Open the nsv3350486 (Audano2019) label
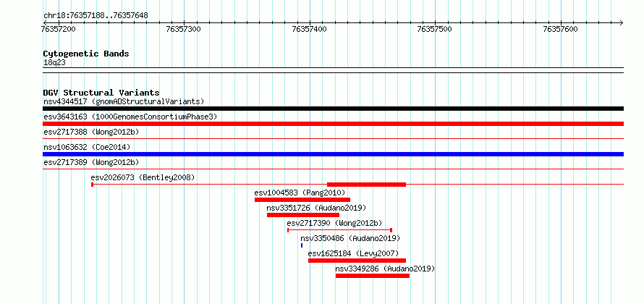Screen dimensions: 644x304 tap(350, 238)
